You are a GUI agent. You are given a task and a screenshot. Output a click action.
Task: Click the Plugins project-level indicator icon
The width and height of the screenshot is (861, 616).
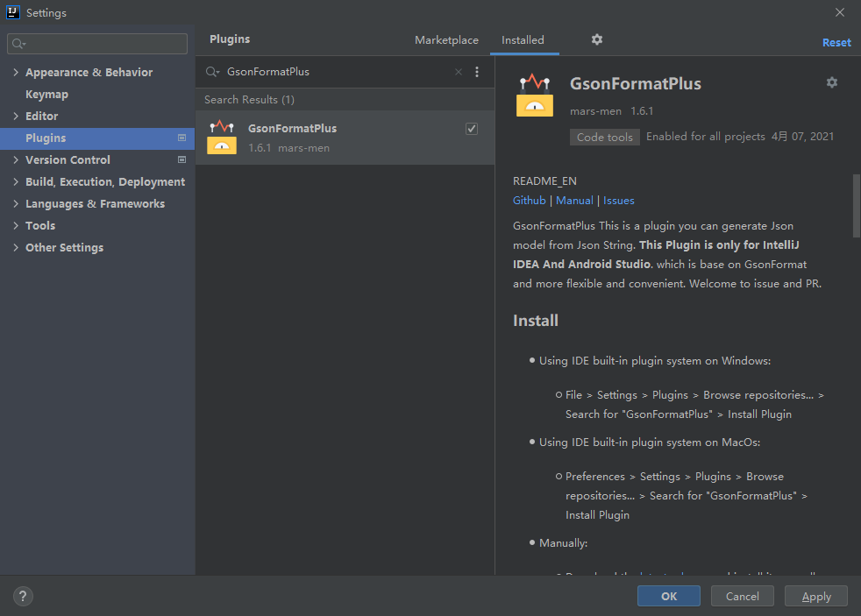pyautogui.click(x=181, y=138)
